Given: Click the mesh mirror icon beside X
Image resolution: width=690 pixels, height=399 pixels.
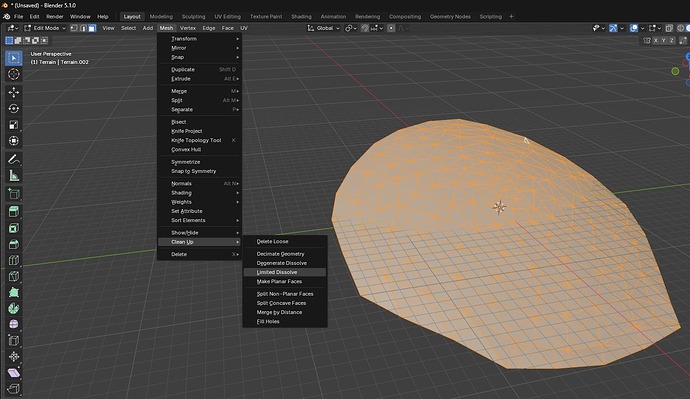Looking at the screenshot, I should coord(647,40).
